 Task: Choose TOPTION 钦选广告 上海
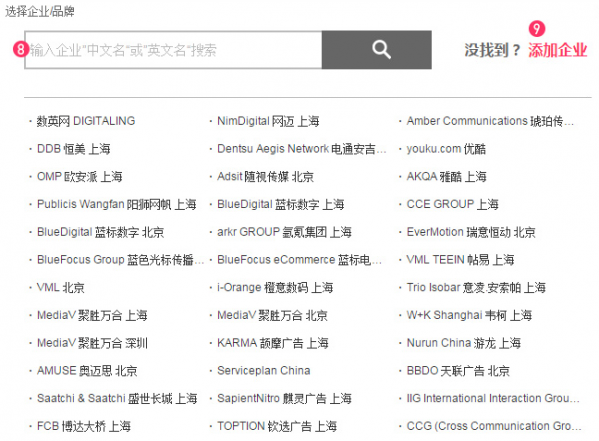pos(277,426)
